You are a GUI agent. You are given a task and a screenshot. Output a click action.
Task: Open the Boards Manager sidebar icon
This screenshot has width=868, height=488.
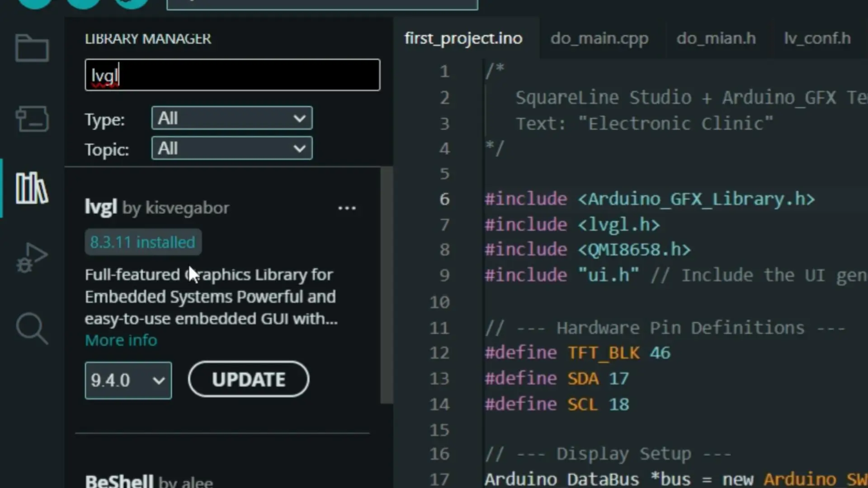coord(32,119)
